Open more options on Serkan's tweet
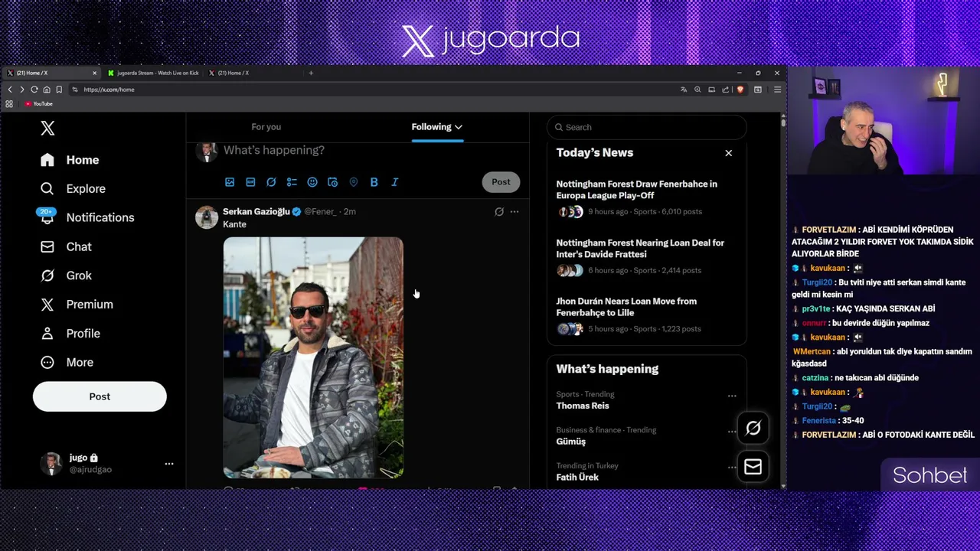This screenshot has width=980, height=551. (x=514, y=212)
